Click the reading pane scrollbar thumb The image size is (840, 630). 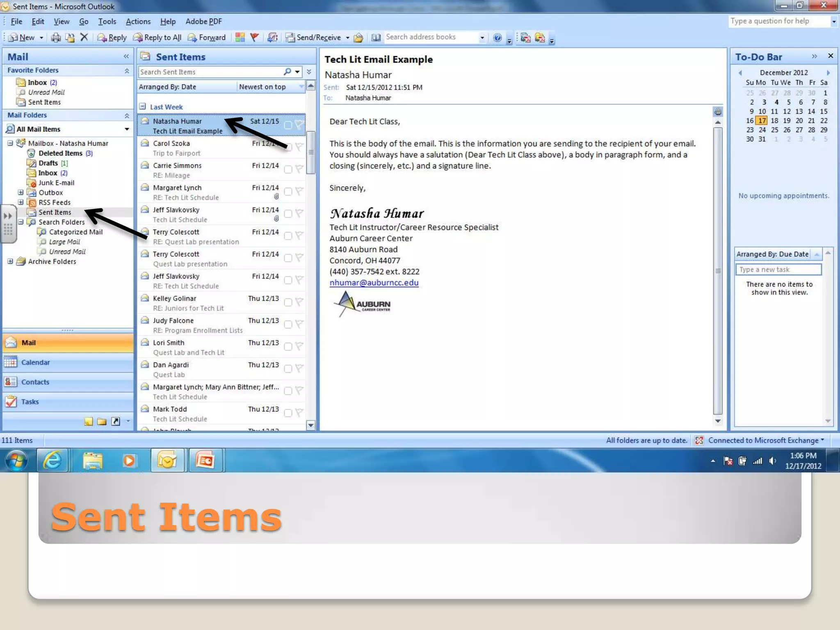(718, 271)
